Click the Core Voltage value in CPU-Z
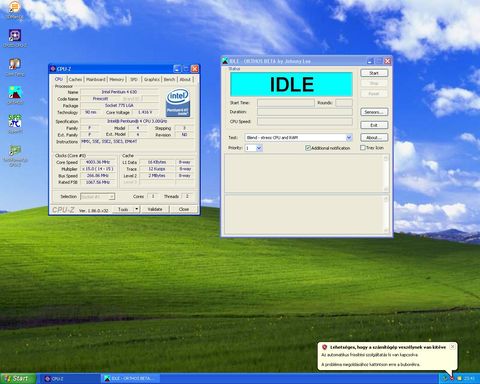Viewport: 480px width, 384px height. (x=145, y=112)
